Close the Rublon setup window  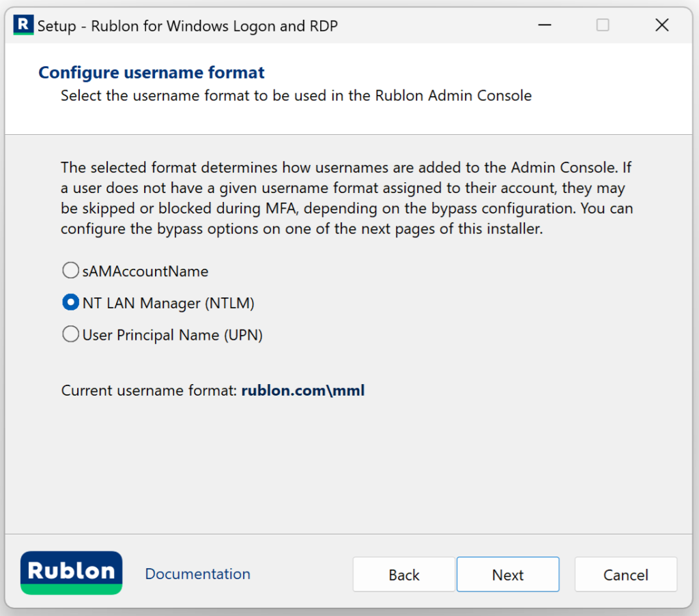click(x=661, y=26)
